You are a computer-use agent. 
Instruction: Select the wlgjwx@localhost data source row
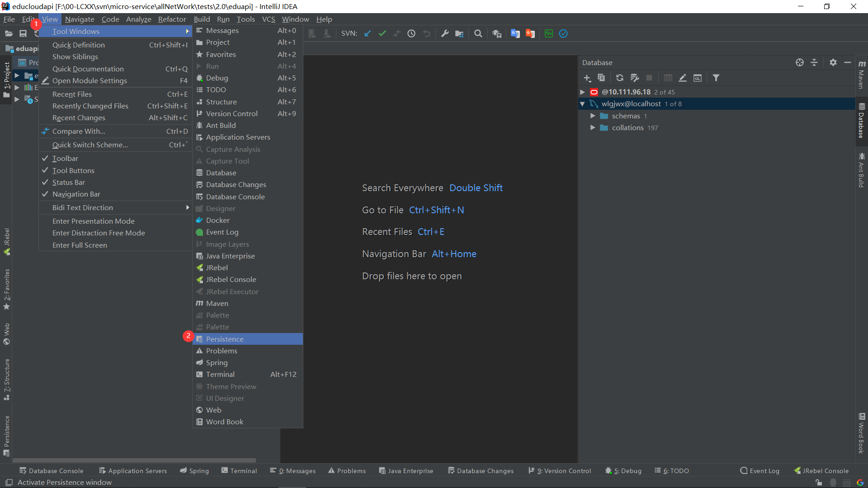tap(717, 104)
